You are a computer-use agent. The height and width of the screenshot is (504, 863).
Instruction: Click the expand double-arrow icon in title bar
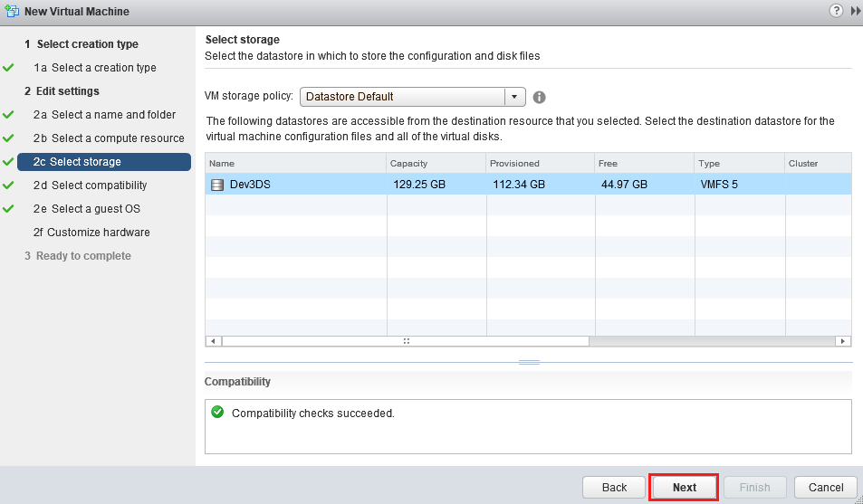(x=855, y=11)
